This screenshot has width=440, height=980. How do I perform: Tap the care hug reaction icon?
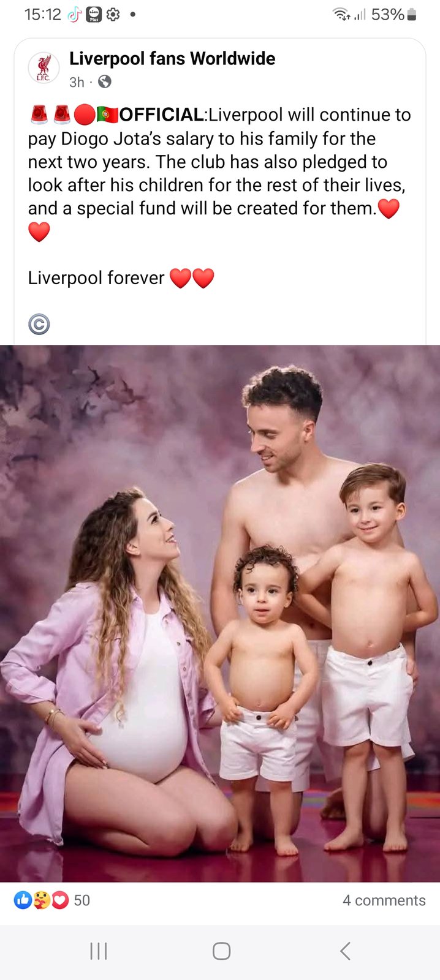(41, 900)
